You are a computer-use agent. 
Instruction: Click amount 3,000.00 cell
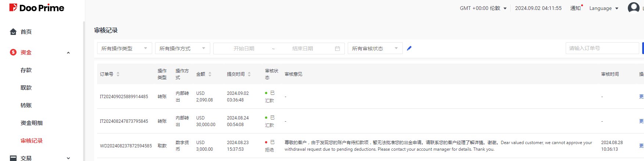point(204,146)
